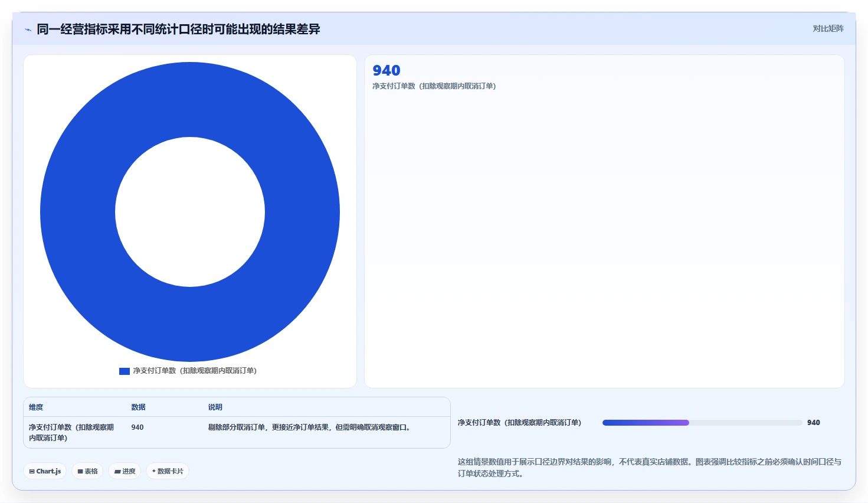Image resolution: width=868 pixels, height=503 pixels.
Task: Click the progress bar for 净支付订单数
Action: 702,423
